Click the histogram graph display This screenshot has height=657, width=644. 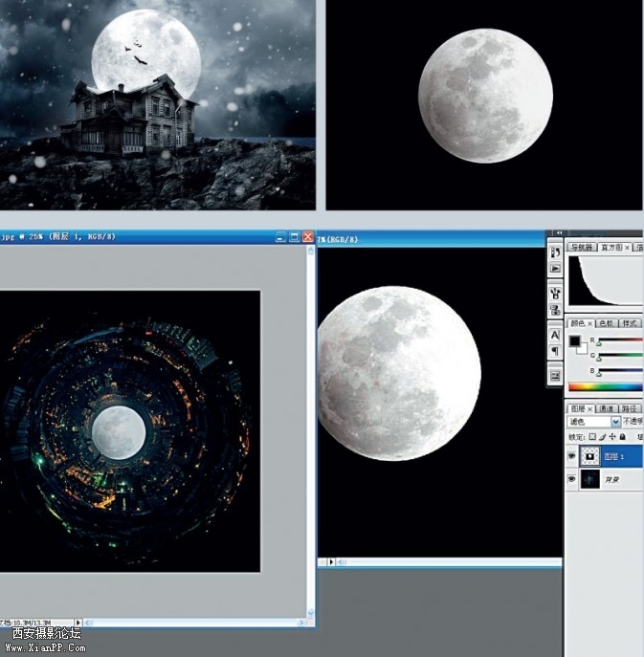point(606,280)
